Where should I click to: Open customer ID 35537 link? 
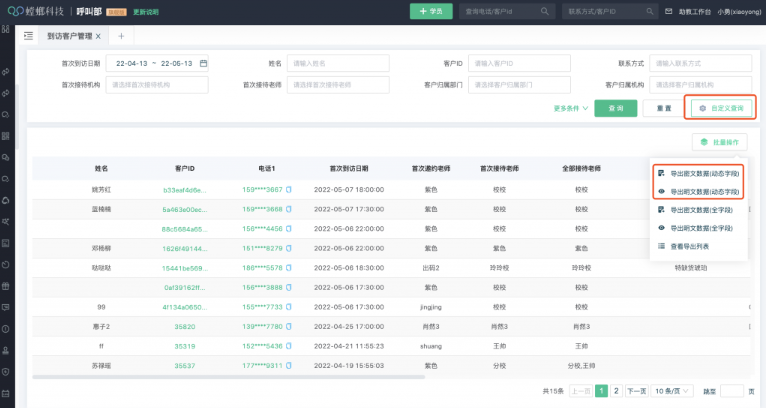(185, 365)
